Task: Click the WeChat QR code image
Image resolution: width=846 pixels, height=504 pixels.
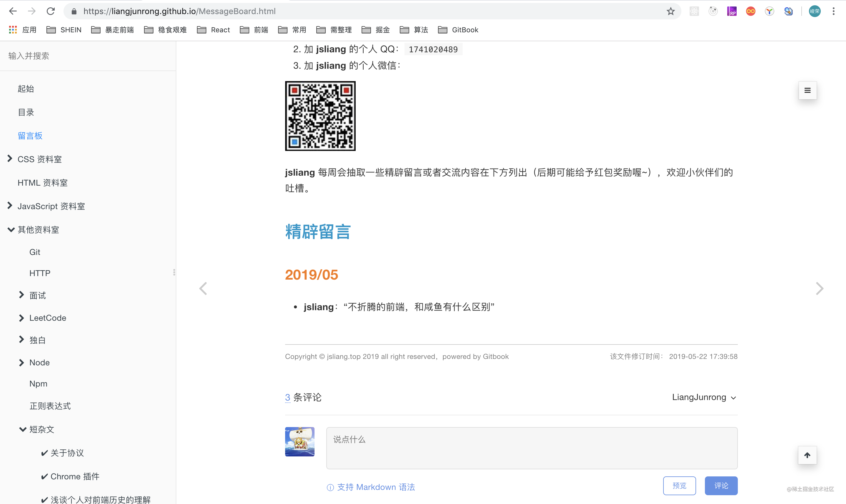Action: click(320, 116)
